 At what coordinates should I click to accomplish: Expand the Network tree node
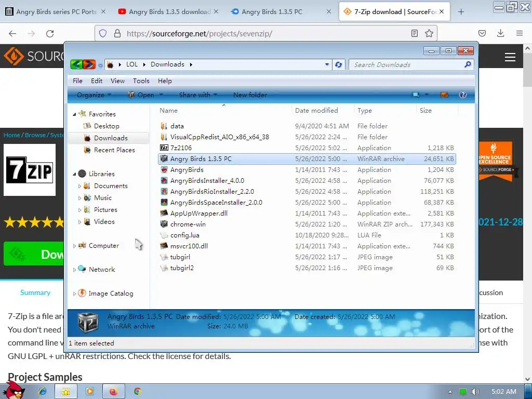tap(74, 270)
